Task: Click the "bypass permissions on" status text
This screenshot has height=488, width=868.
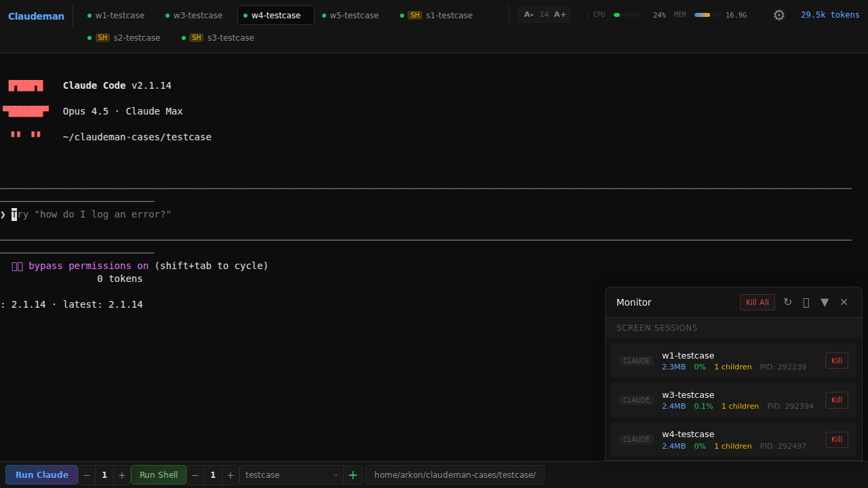Action: (x=88, y=266)
